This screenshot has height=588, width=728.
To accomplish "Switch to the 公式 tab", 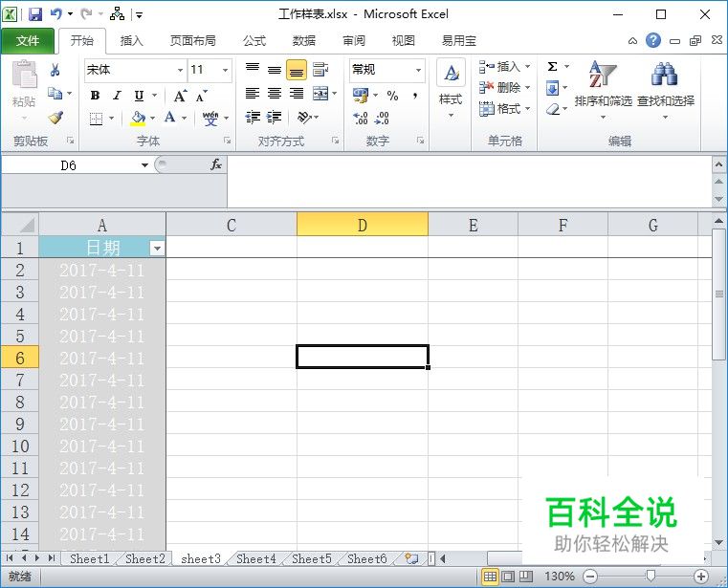I will tap(254, 41).
